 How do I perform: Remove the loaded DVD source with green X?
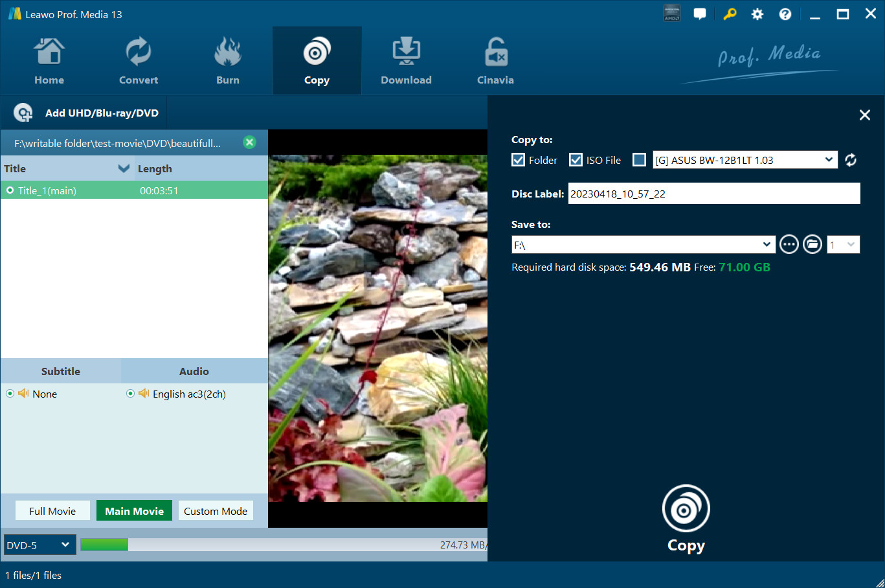[x=249, y=142]
